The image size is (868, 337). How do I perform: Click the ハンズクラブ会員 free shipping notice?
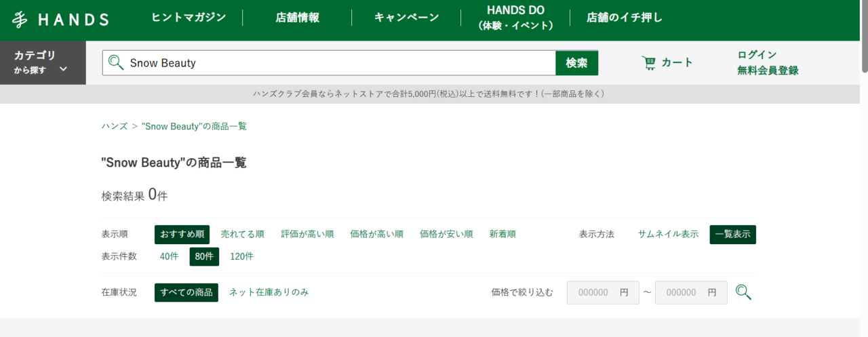[x=429, y=94]
